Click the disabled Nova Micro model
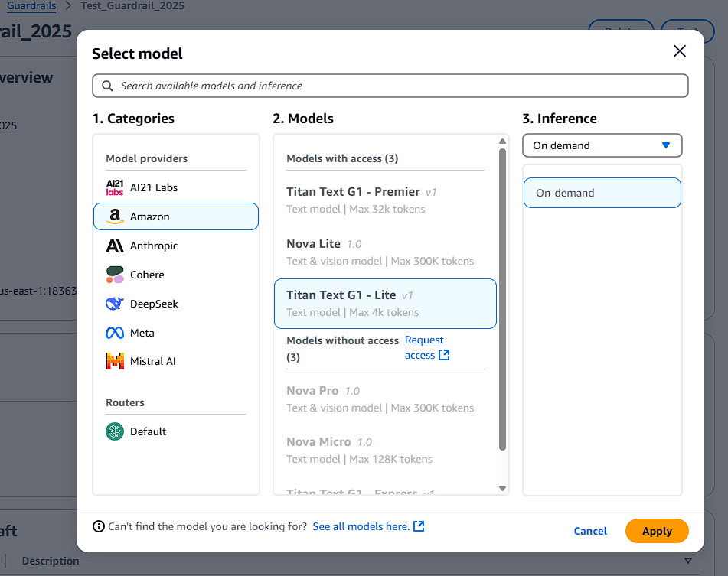This screenshot has width=728, height=576. (x=385, y=451)
